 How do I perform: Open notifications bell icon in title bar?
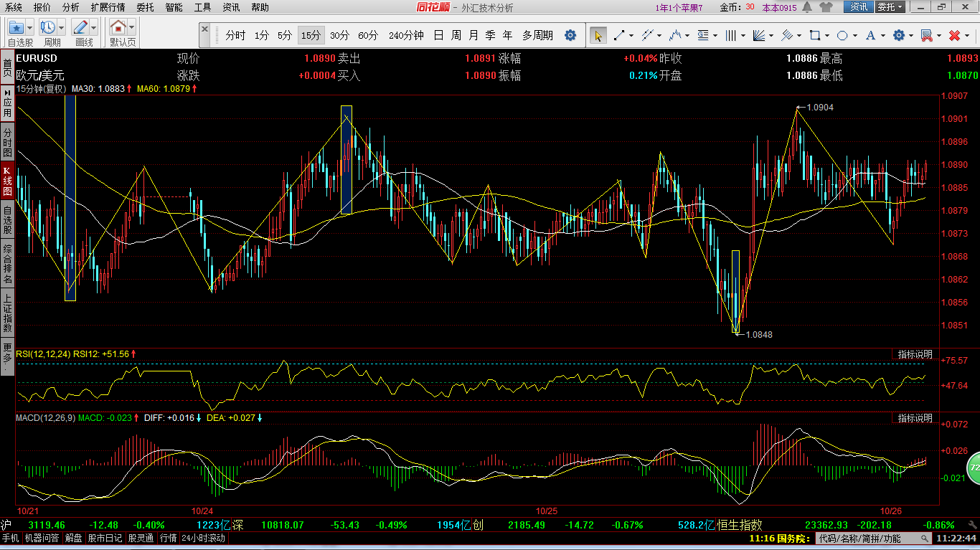pyautogui.click(x=807, y=7)
